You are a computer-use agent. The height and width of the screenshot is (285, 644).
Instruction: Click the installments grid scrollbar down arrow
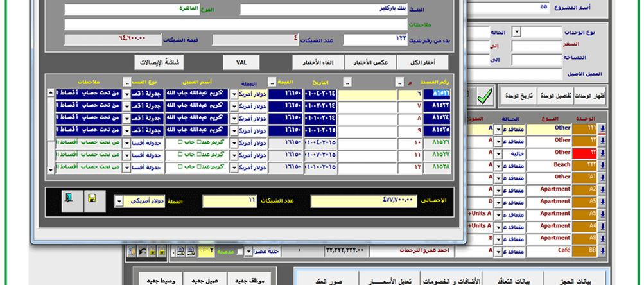tap(51, 169)
